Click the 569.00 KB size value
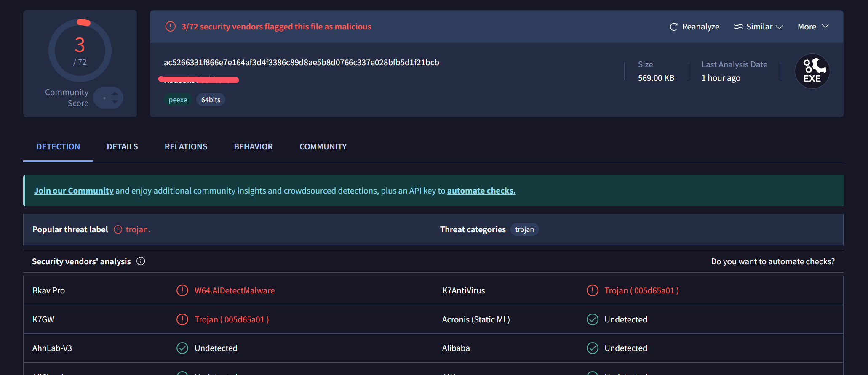Image resolution: width=868 pixels, height=375 pixels. (656, 78)
